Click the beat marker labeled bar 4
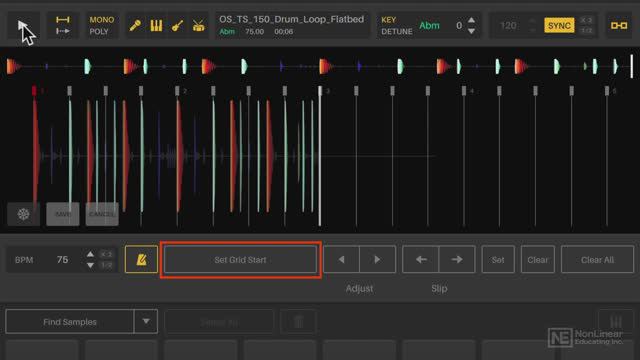This screenshot has width=640, height=360. tap(464, 91)
